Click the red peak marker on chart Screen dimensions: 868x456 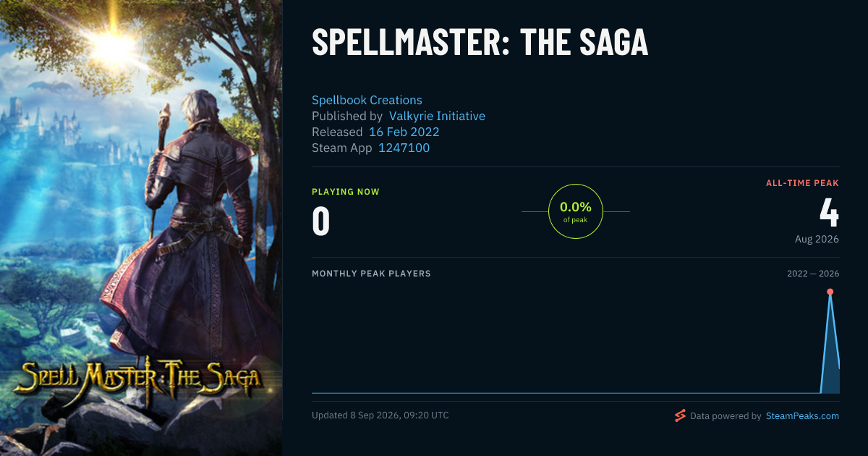830,292
